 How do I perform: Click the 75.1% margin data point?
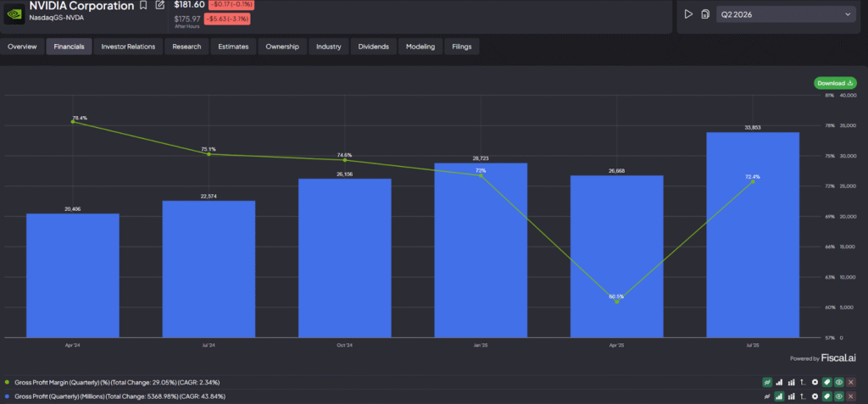[209, 154]
